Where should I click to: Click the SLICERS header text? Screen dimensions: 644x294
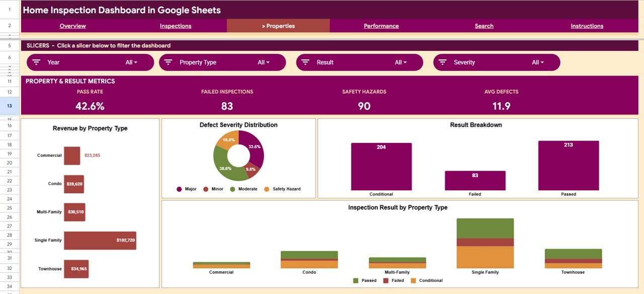(99, 45)
